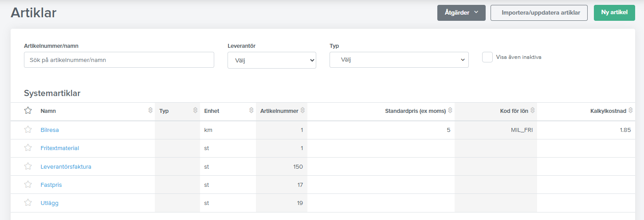
Task: Sort by Standardpris (ex moms) arrows
Action: (x=450, y=111)
